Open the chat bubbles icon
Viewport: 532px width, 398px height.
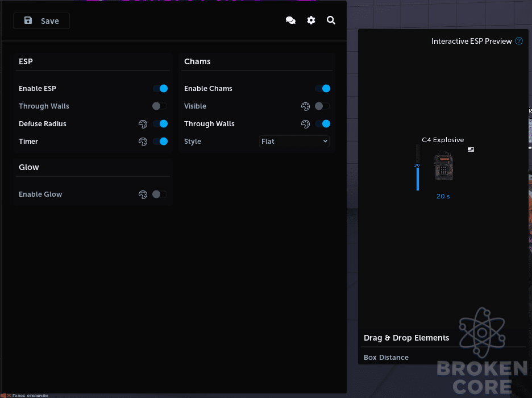click(290, 20)
